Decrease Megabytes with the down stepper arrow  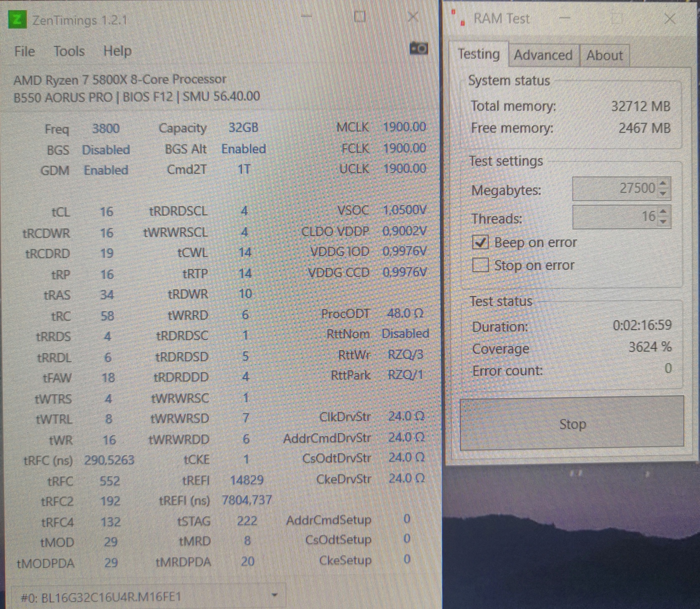tap(663, 194)
